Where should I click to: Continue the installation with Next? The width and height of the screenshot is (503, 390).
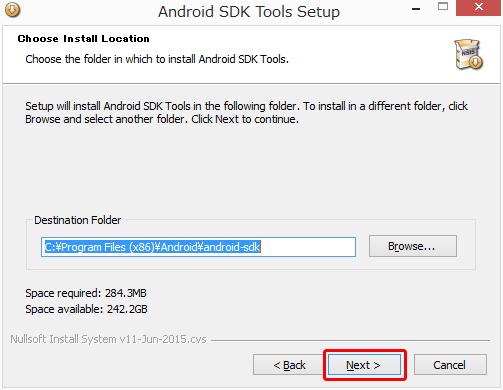tap(364, 365)
